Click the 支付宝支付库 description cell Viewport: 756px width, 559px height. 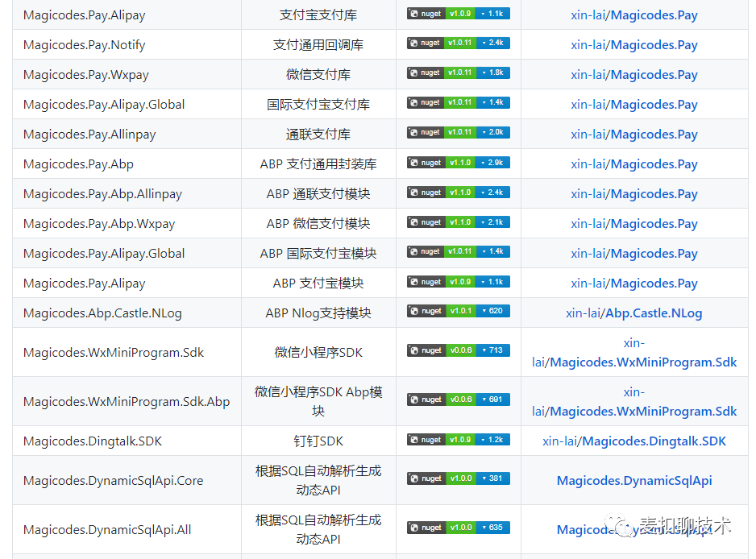pos(318,15)
